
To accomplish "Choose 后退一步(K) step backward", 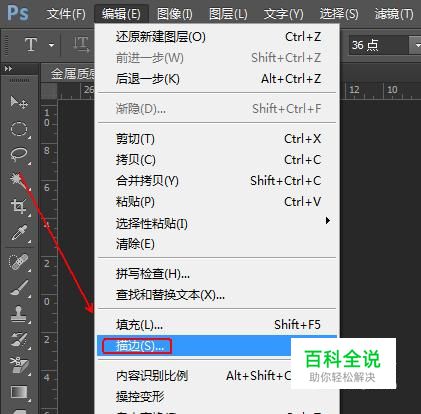I will pyautogui.click(x=218, y=79).
